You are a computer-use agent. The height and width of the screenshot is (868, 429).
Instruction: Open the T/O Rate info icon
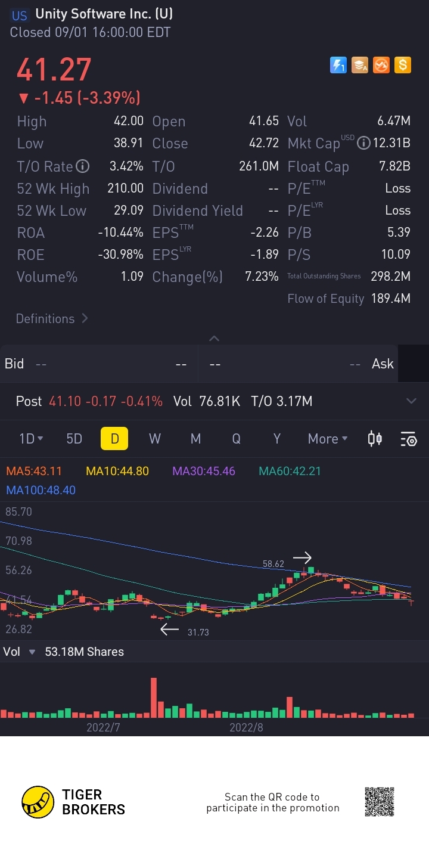(83, 166)
